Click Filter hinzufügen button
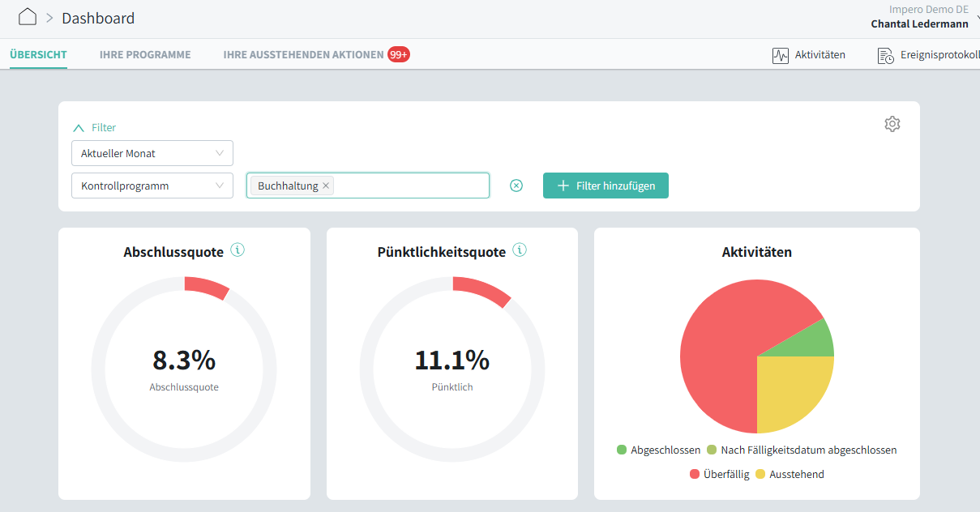The height and width of the screenshot is (512, 980). coord(606,186)
